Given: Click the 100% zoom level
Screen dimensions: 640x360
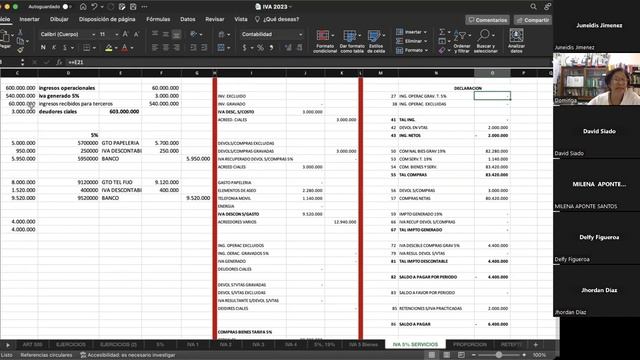Looking at the screenshot, I should (x=539, y=355).
